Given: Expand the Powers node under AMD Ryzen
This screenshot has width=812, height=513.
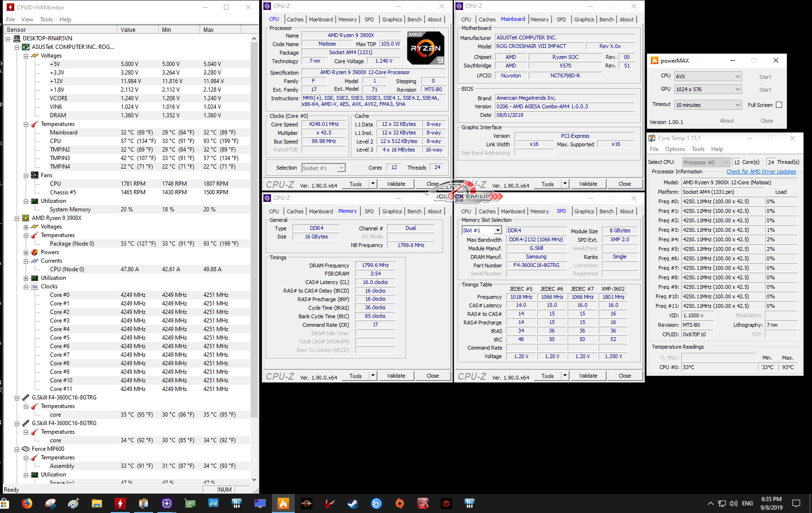Looking at the screenshot, I should tap(26, 252).
